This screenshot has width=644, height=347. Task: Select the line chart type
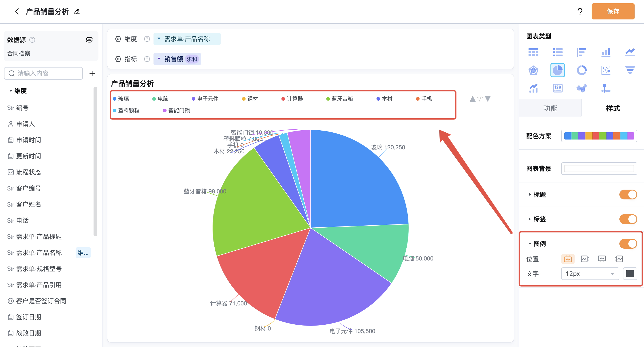[630, 53]
